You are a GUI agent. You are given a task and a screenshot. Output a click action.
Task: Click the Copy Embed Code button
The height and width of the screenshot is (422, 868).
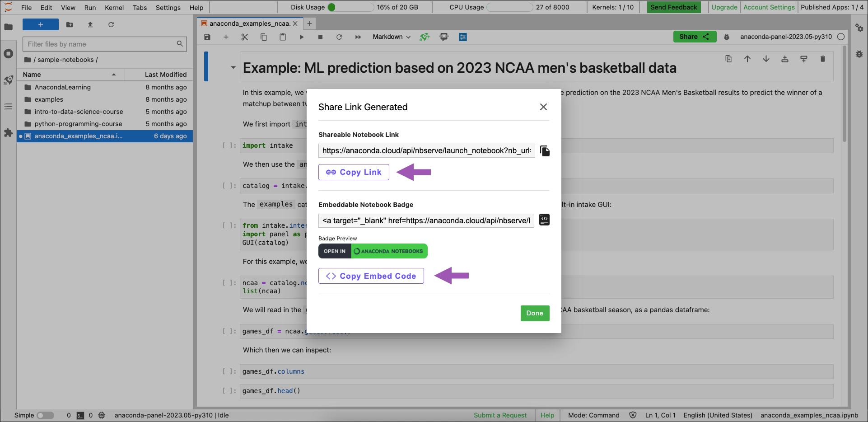[371, 276]
